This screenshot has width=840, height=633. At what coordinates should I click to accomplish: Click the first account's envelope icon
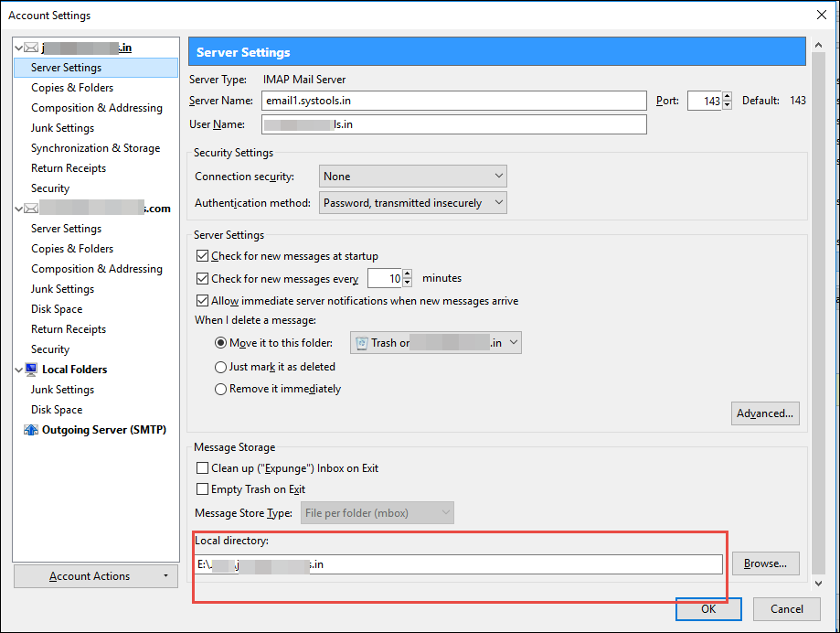click(31, 48)
